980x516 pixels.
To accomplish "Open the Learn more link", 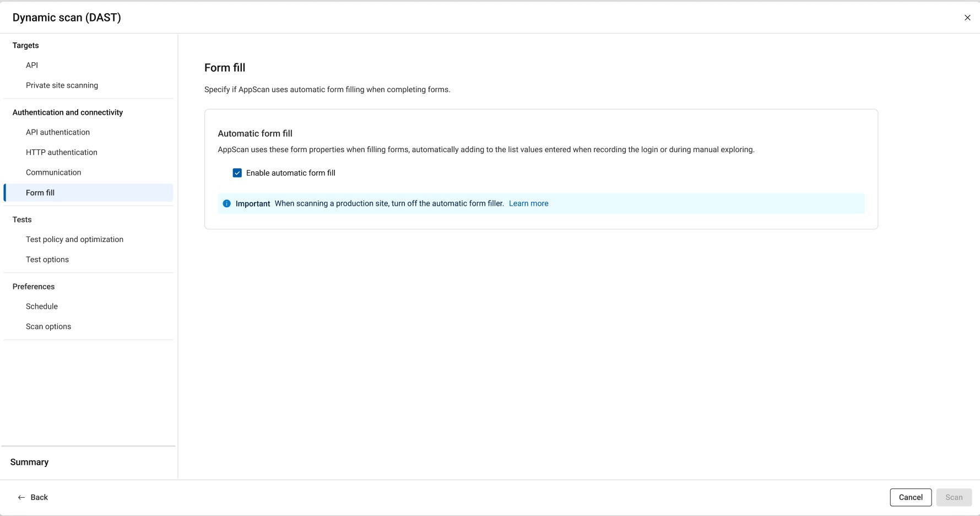I will click(528, 203).
